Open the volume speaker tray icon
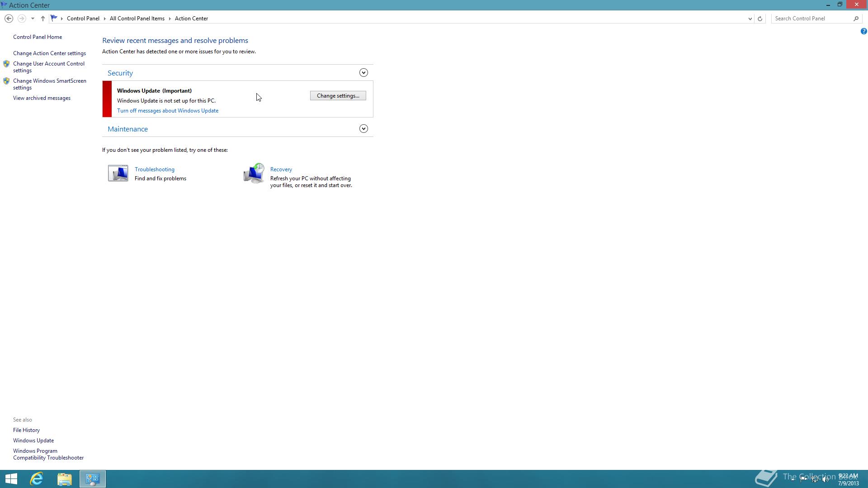The image size is (868, 488). coord(826,479)
